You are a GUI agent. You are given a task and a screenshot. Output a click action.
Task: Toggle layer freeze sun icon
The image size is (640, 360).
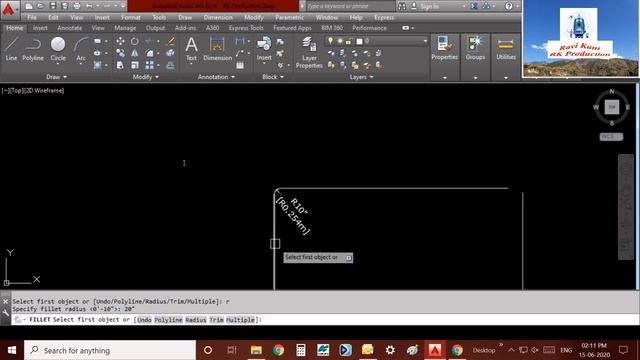pos(340,41)
